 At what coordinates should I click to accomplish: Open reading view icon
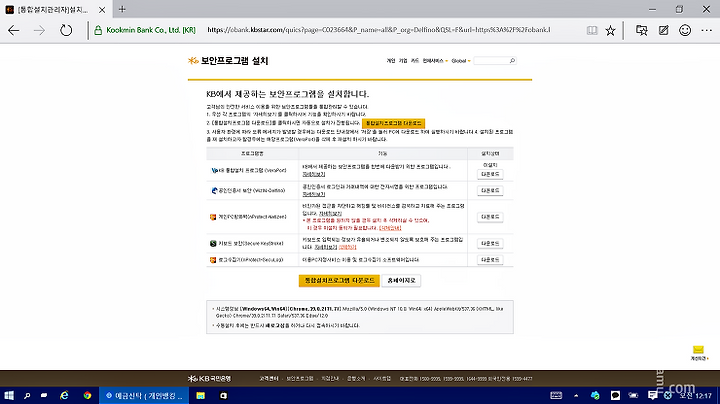[x=592, y=30]
